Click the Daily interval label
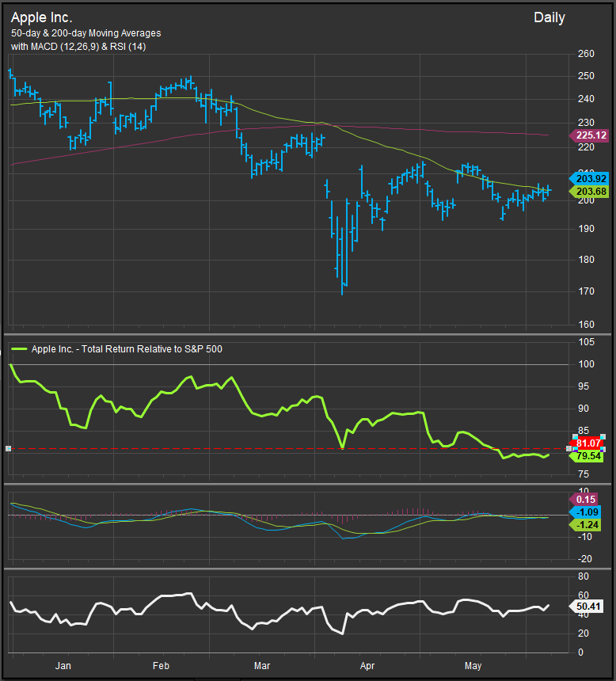Image resolution: width=616 pixels, height=681 pixels. pos(549,17)
